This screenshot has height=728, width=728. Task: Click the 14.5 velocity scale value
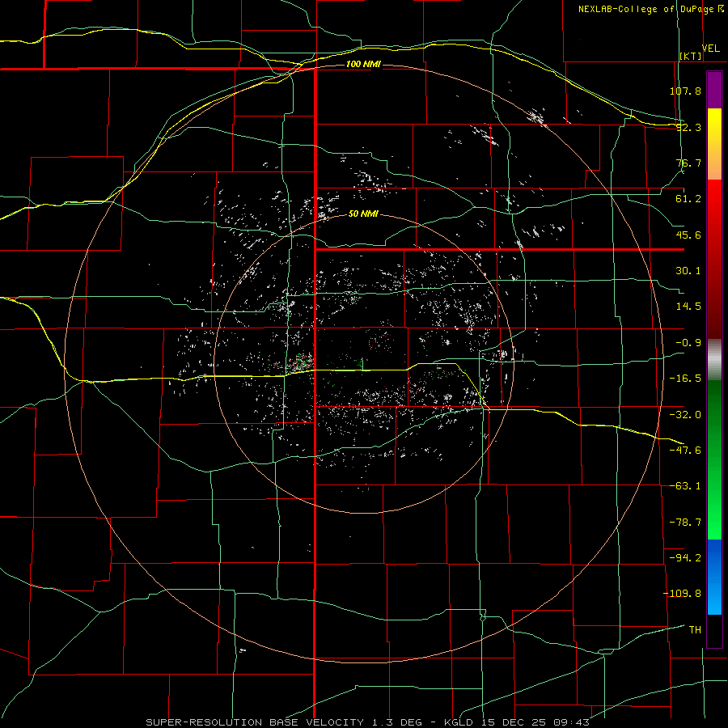click(688, 307)
